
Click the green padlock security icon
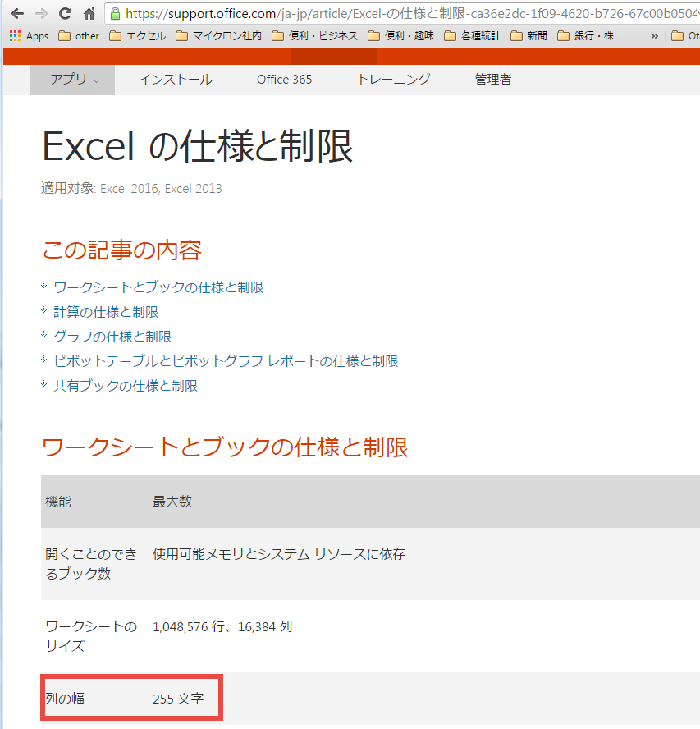(115, 14)
